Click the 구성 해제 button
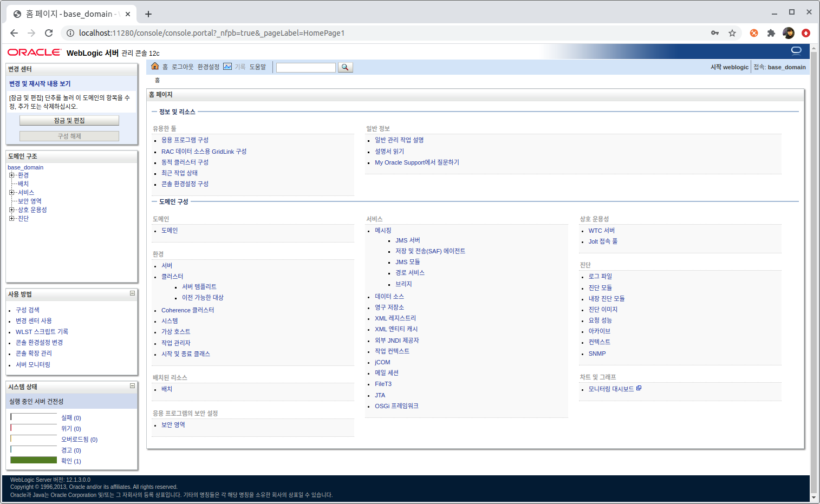 (69, 136)
